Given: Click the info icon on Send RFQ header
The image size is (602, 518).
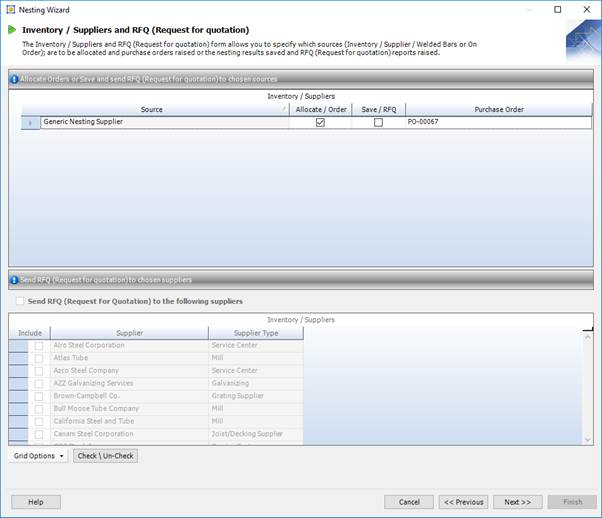Looking at the screenshot, I should click(14, 280).
